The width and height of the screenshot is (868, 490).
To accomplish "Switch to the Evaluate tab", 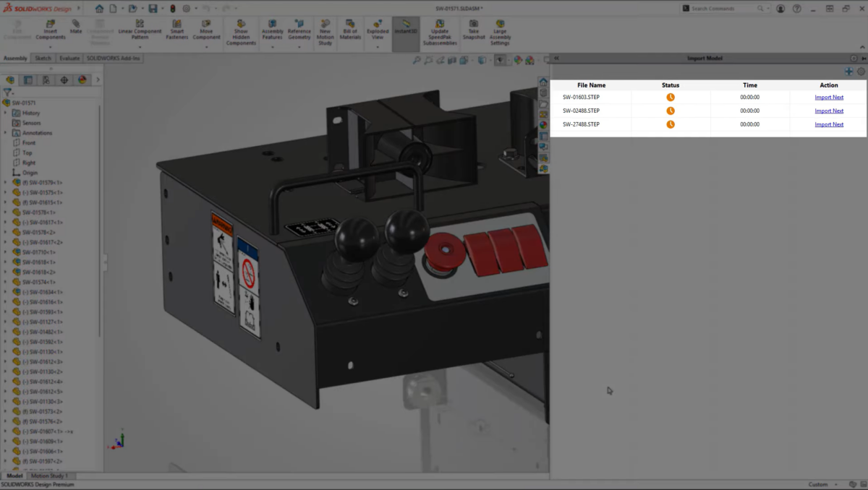I will [69, 58].
